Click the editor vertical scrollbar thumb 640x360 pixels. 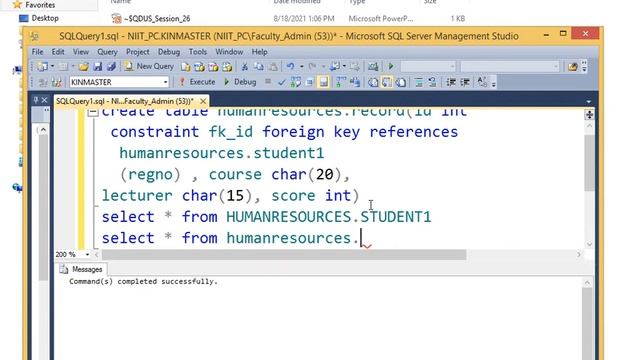(589, 162)
